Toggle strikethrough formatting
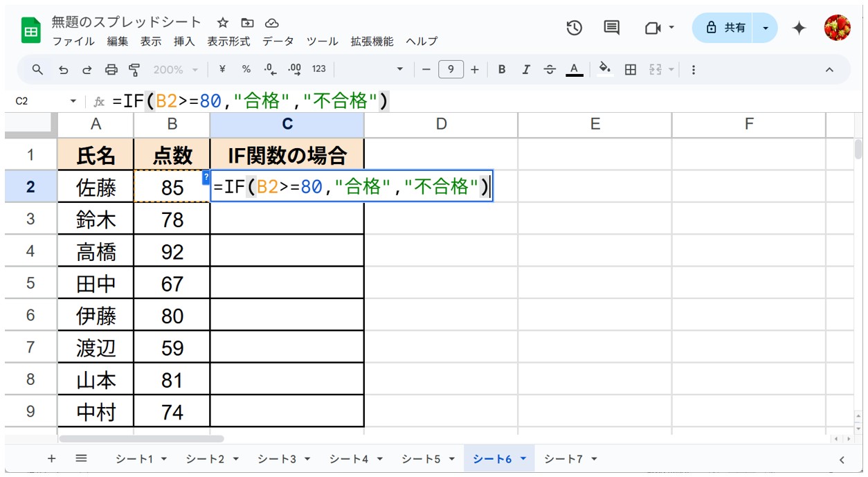 550,69
